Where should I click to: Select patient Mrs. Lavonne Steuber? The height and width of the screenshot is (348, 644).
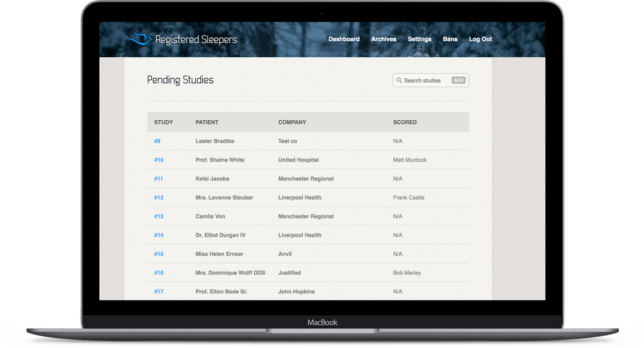(224, 198)
